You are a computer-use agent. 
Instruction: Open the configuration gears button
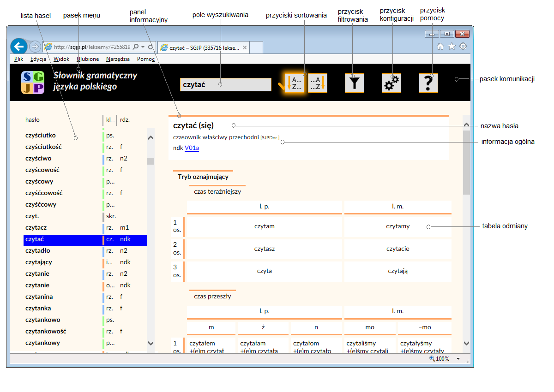(x=391, y=83)
